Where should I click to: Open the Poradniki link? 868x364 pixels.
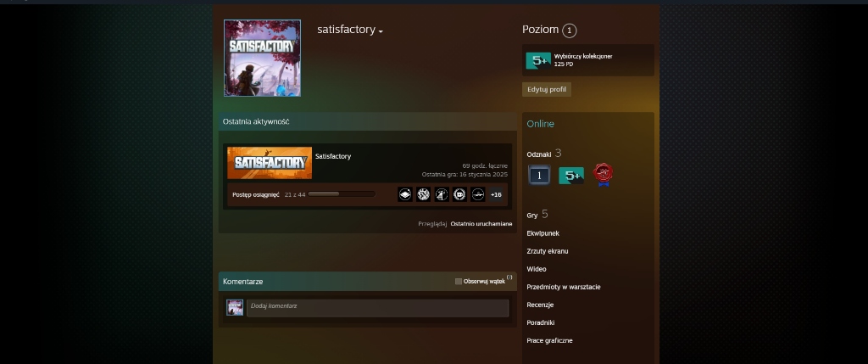(541, 322)
